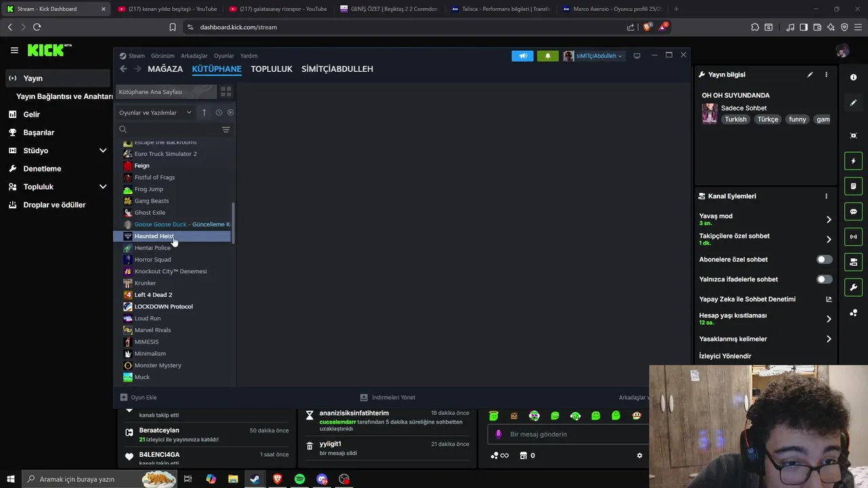Edit stream info pencil in Yayın bilgisi
The image size is (868, 488).
click(810, 75)
